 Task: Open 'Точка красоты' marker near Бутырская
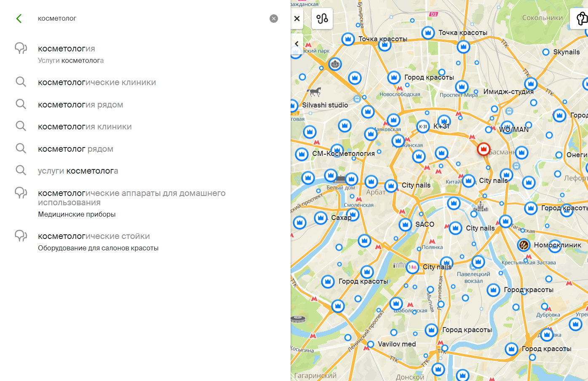point(348,39)
